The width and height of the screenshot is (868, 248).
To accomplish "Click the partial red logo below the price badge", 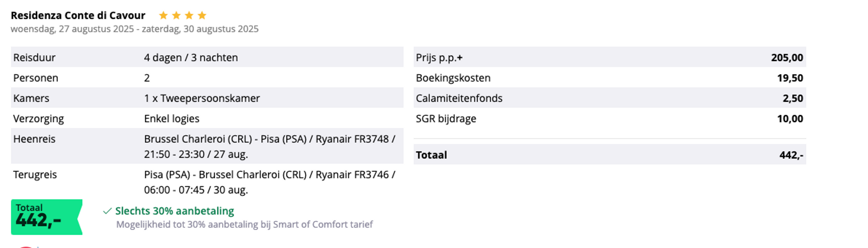I will point(26,247).
